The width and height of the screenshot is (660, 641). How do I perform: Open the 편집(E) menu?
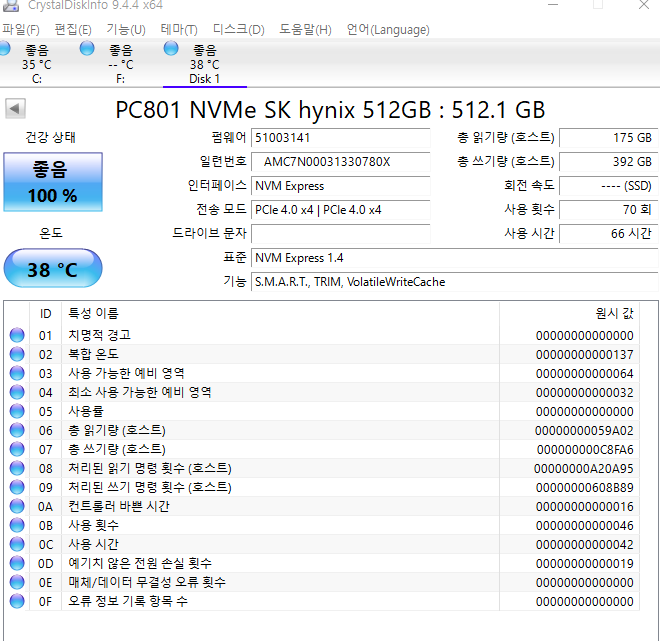(x=73, y=29)
